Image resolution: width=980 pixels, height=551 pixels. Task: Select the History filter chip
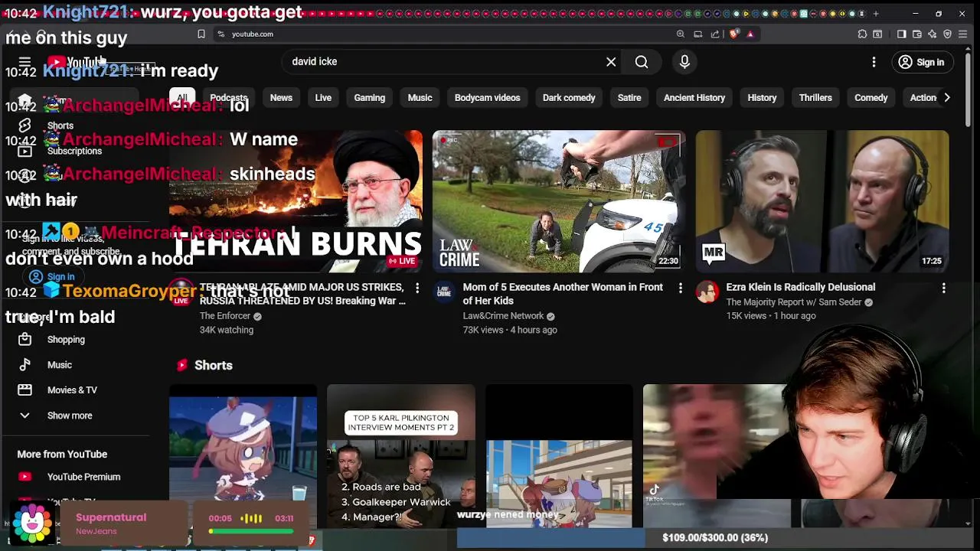(x=762, y=98)
